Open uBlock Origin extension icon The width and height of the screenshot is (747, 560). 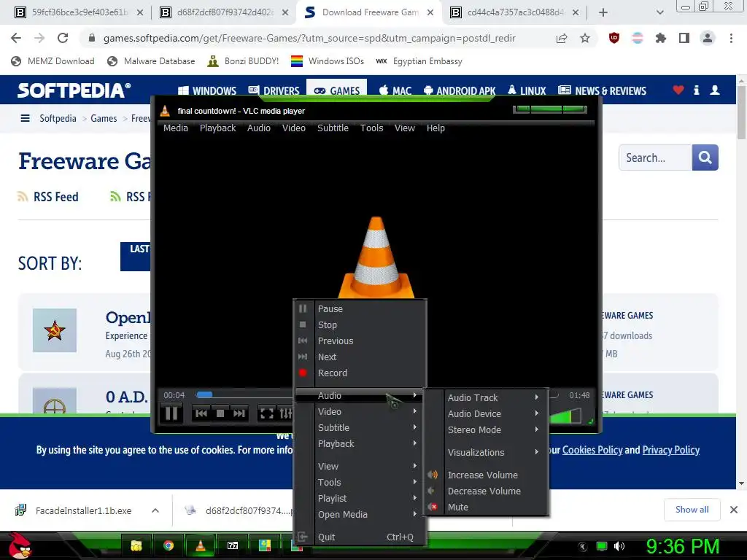tap(614, 38)
